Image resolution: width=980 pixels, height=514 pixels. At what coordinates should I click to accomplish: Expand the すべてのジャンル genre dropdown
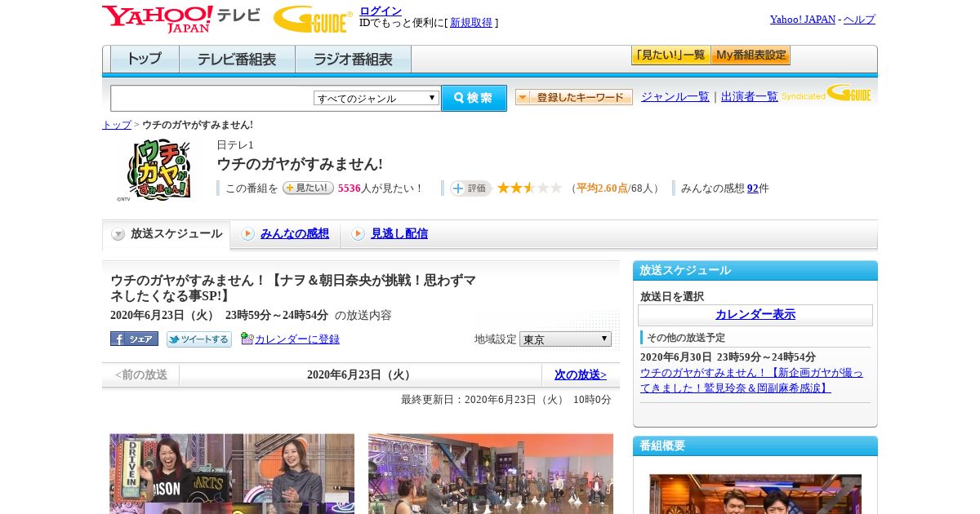pyautogui.click(x=376, y=98)
